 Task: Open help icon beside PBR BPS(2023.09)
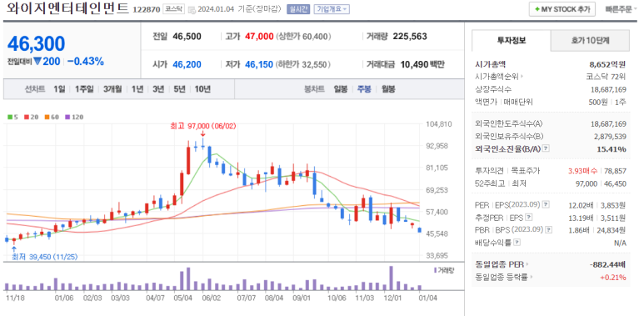point(549,229)
